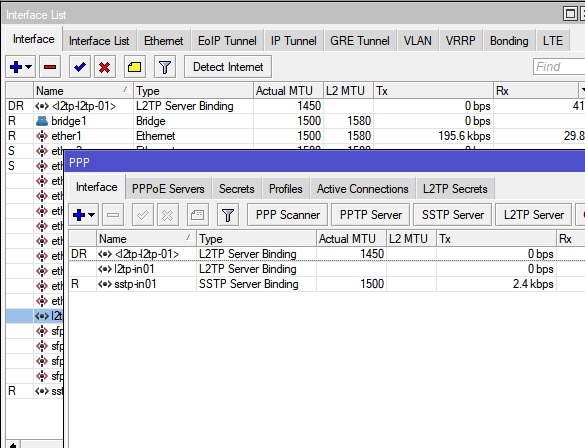The image size is (585, 448).
Task: Open the VLAN tab
Action: click(x=417, y=41)
